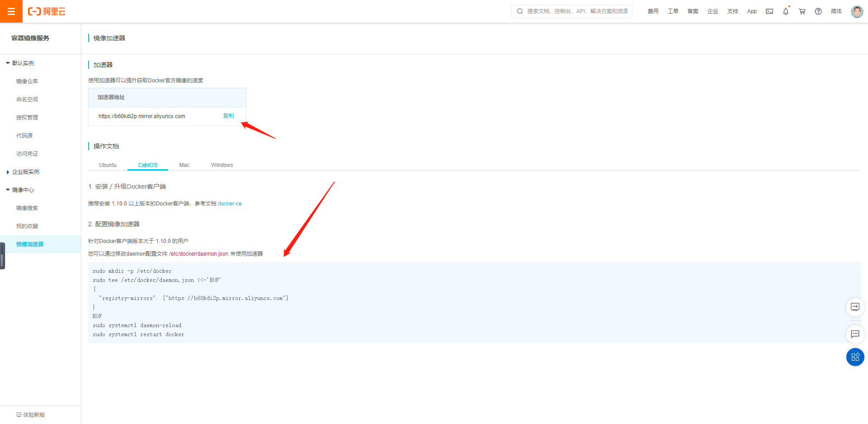Viewport: 868px width, 424px height.
Task: Open the blue floating apps grid button
Action: [855, 357]
